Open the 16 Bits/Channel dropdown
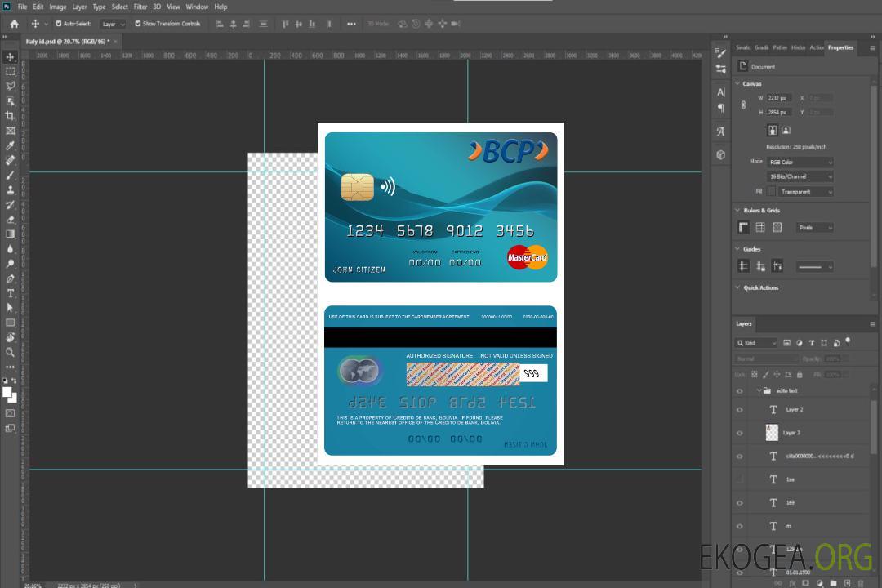The image size is (882, 588). pyautogui.click(x=800, y=176)
